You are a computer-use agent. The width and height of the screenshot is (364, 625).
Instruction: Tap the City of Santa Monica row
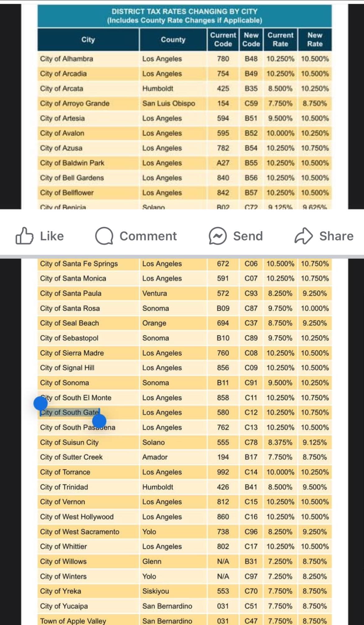(184, 278)
